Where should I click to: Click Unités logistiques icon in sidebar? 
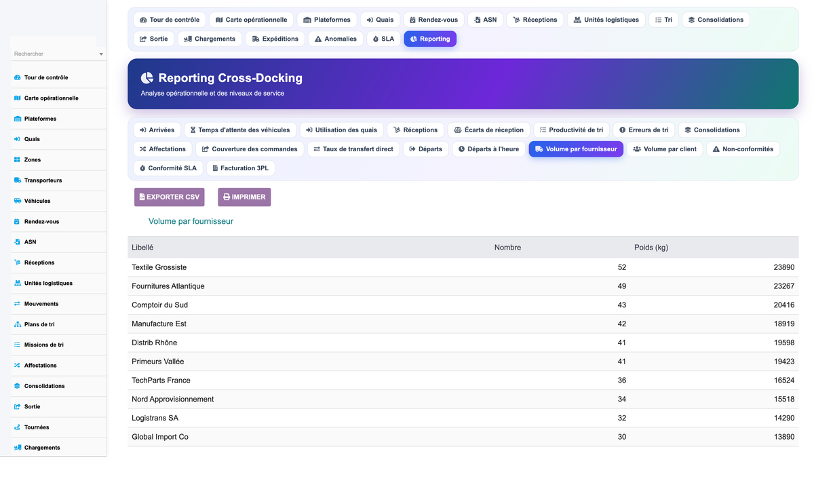[x=18, y=284]
